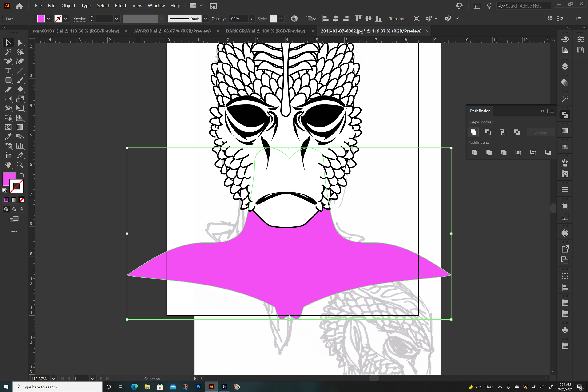This screenshot has height=392, width=588.
Task: Open the zoom level dropdown at 119.37%
Action: [53, 379]
